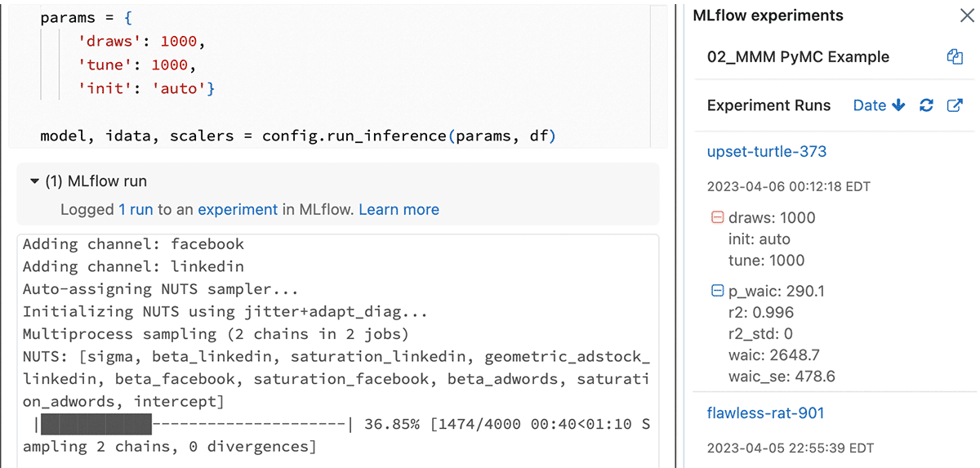
Task: Click the 02_MMM PyMC Example title
Action: point(798,57)
